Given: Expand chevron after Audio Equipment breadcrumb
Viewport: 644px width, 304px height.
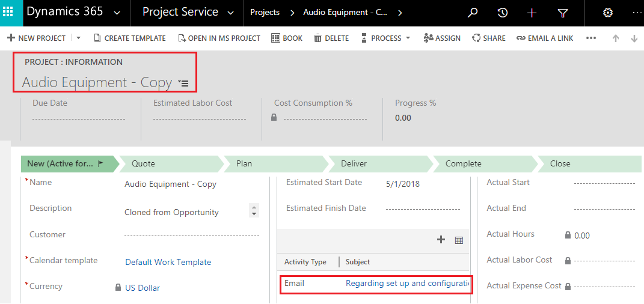Looking at the screenshot, I should (x=400, y=13).
